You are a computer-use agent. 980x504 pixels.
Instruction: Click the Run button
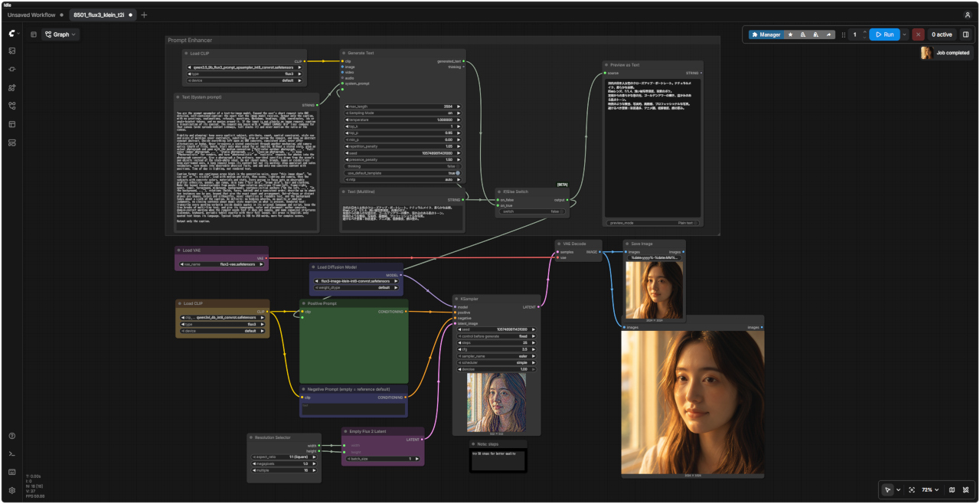click(x=884, y=34)
